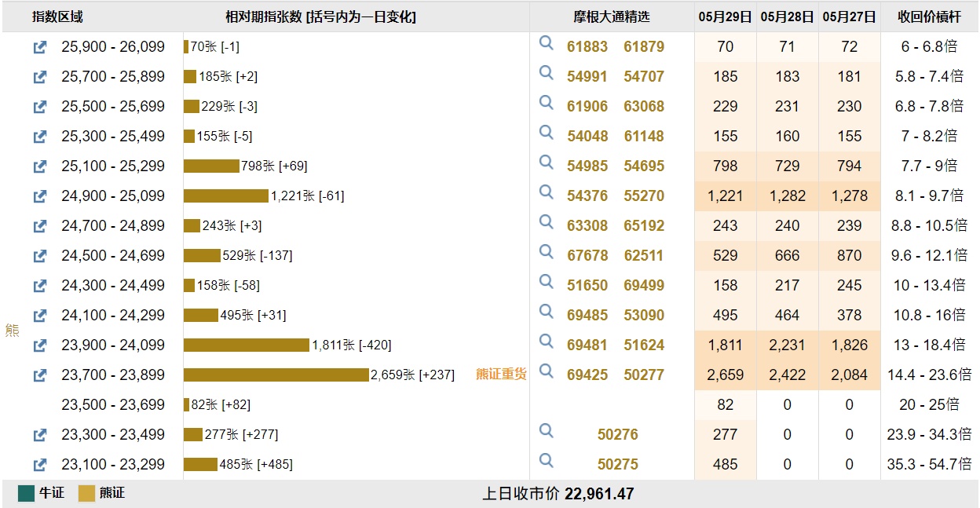This screenshot has height=508, width=980.
Task: Open warrant code 61879 link
Action: point(644,47)
